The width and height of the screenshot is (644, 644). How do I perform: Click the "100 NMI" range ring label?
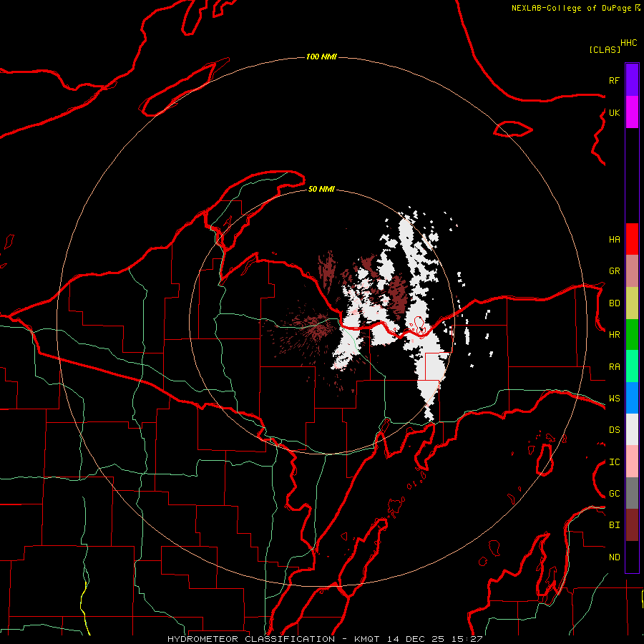321,57
